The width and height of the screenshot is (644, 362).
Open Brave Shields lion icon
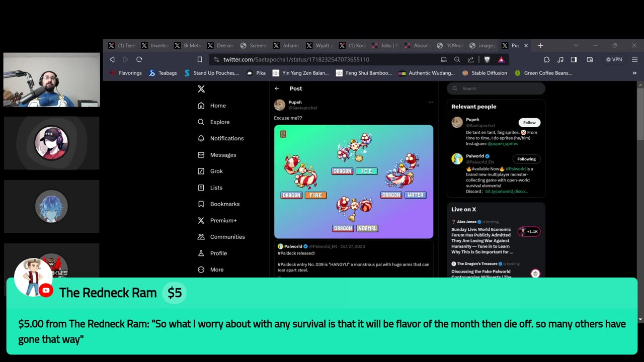(x=487, y=59)
